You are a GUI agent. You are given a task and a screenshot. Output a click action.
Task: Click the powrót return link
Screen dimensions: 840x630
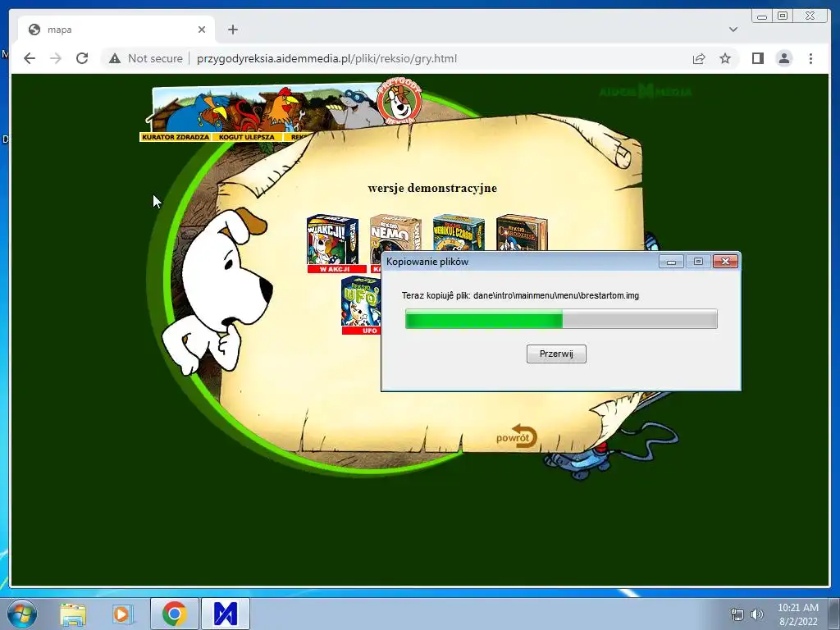(x=517, y=436)
